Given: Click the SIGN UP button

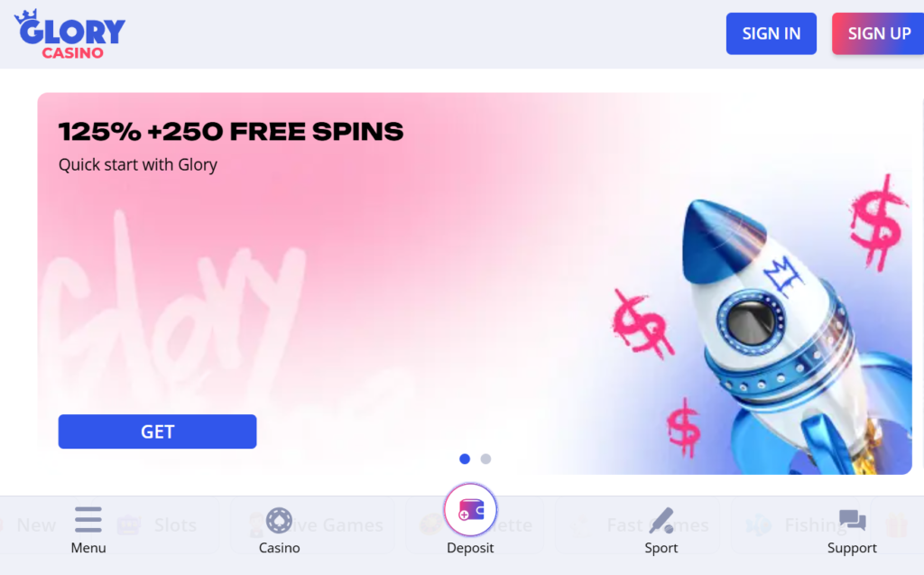Looking at the screenshot, I should click(x=878, y=33).
